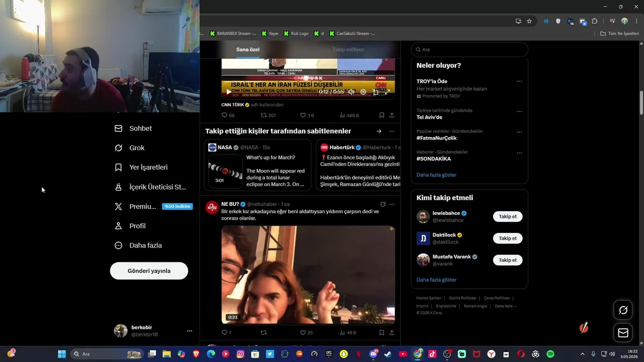This screenshot has width=644, height=362.
Task: Bookmark the CNN TÜRK post
Action: click(382, 115)
